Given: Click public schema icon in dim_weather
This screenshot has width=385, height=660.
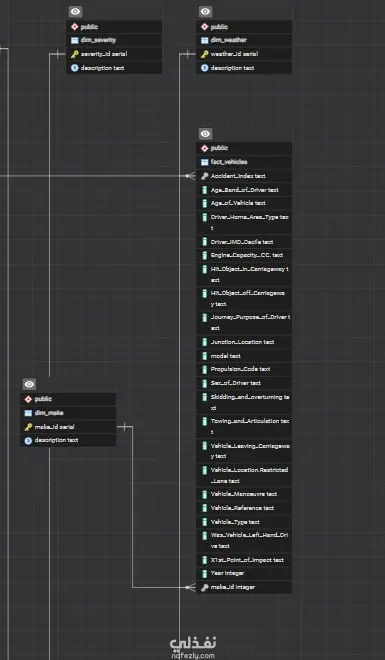Looking at the screenshot, I should pyautogui.click(x=204, y=27).
